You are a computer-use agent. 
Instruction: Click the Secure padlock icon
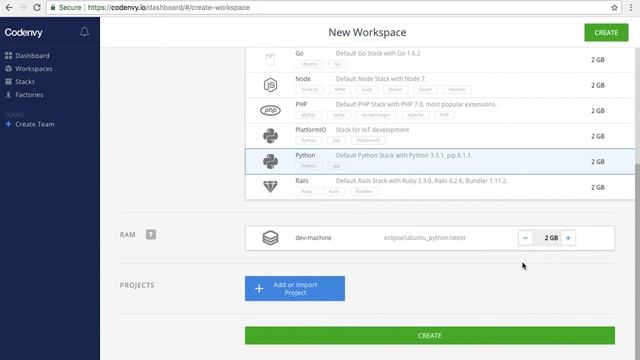tap(53, 7)
